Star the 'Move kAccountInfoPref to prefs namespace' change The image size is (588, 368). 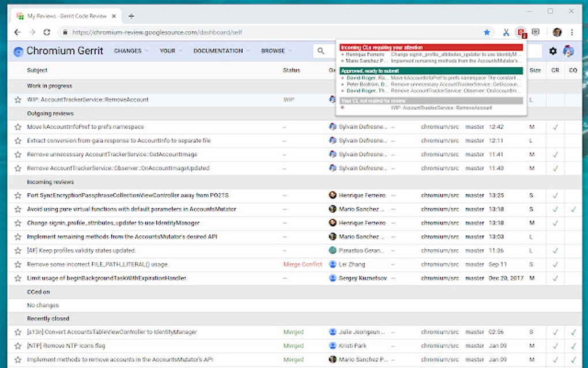click(18, 127)
